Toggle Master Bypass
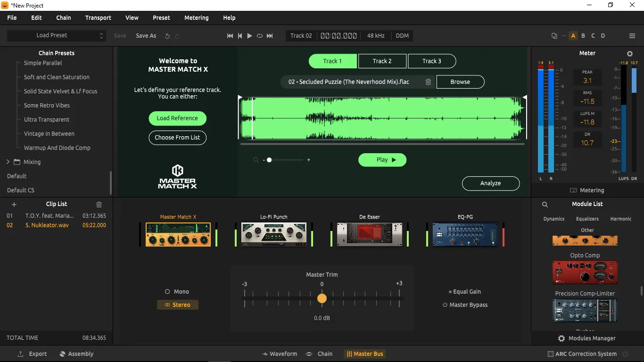Screen dimensions: 644x362 465,305
